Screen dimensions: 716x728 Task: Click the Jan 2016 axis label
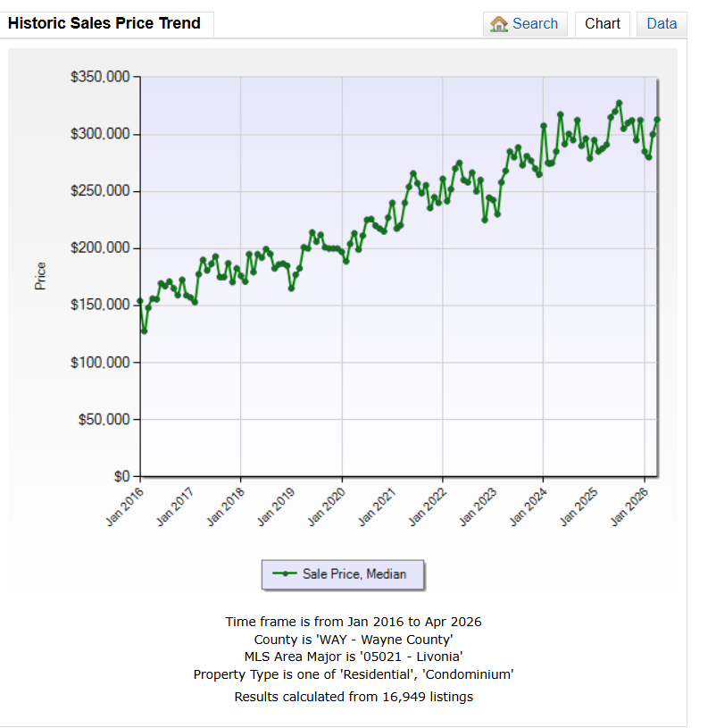pyautogui.click(x=125, y=507)
